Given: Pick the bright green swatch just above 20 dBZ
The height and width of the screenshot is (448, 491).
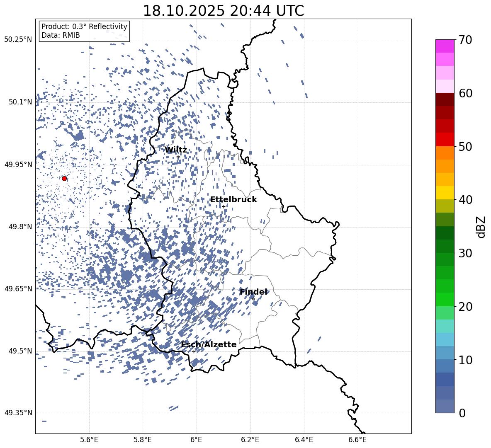Looking at the screenshot, I should pos(445,299).
